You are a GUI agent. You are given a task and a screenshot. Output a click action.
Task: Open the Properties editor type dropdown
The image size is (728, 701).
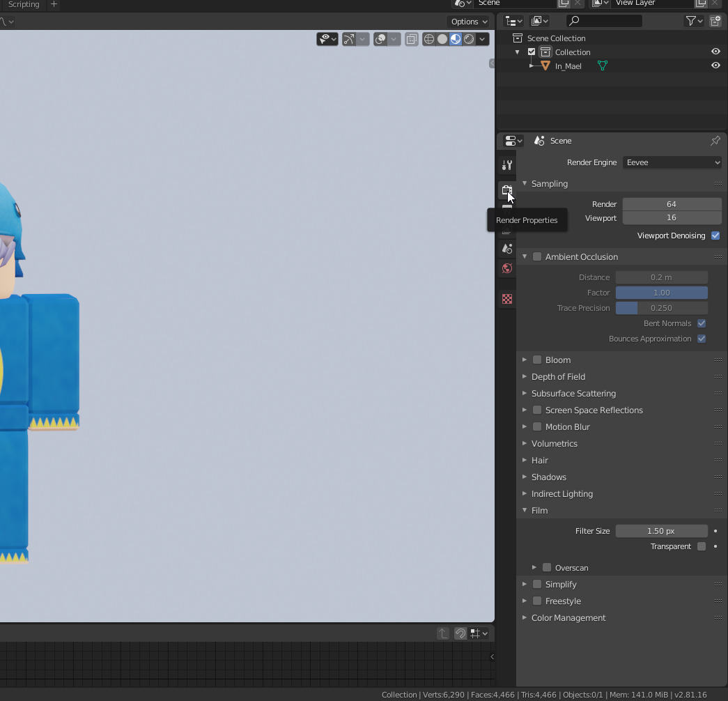tap(513, 141)
